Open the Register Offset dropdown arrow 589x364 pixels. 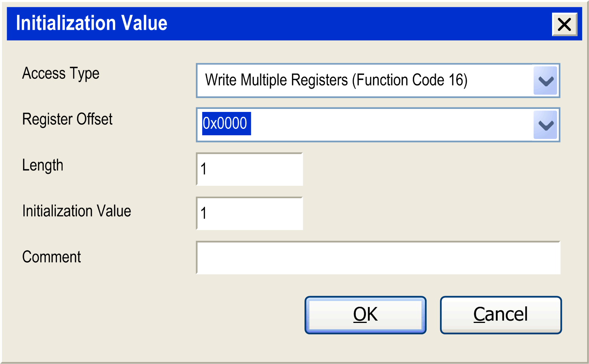[546, 125]
